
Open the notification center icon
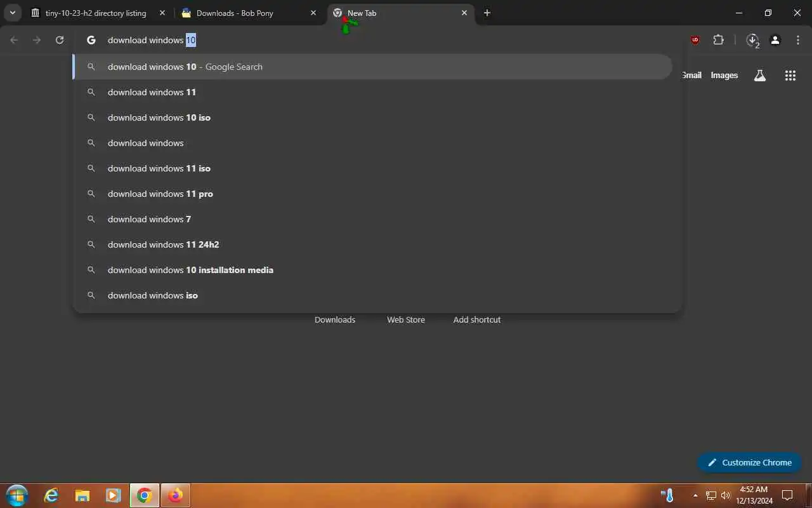[787, 495]
